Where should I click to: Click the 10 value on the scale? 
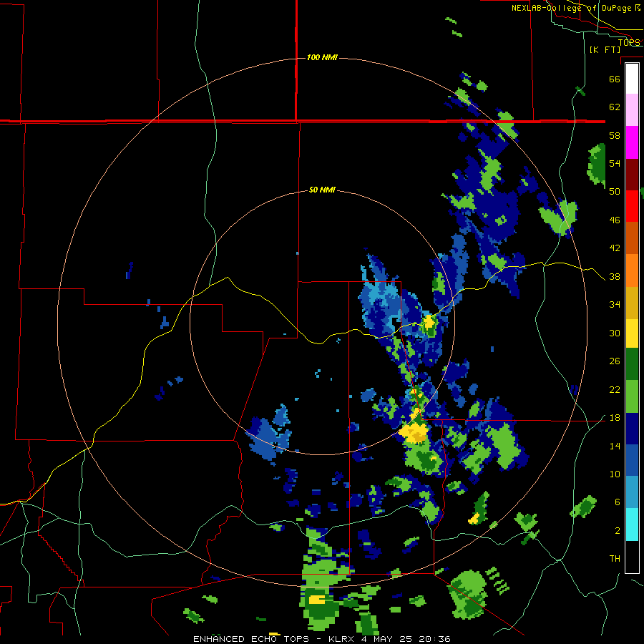tap(615, 474)
